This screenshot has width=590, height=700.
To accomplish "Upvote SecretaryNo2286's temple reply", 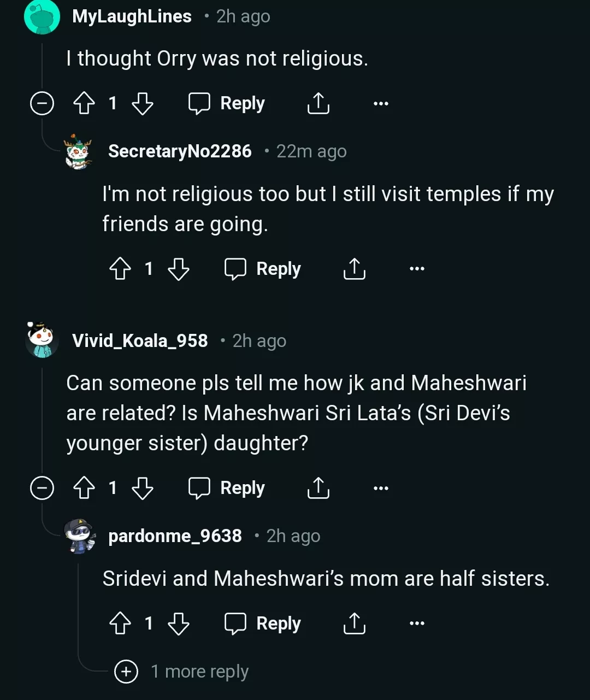I will [x=120, y=269].
